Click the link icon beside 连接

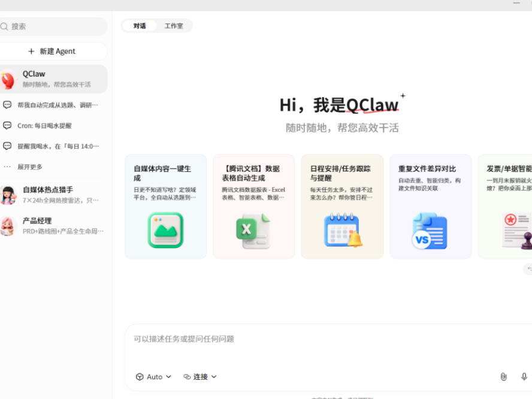tap(187, 377)
